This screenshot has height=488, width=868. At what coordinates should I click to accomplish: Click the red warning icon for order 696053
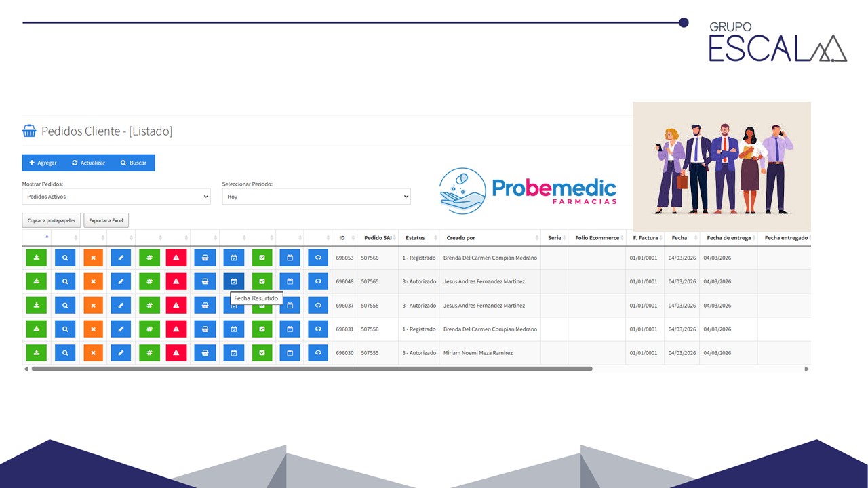pos(176,258)
